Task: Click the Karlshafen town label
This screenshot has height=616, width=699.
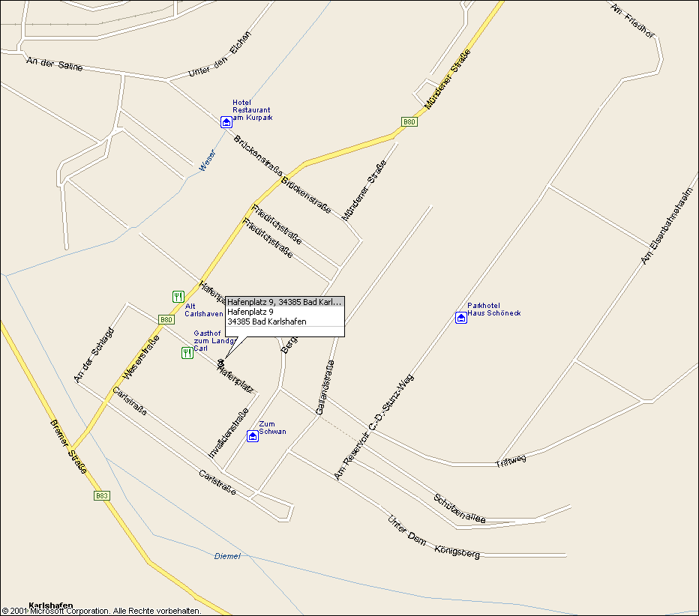Action: [x=51, y=606]
